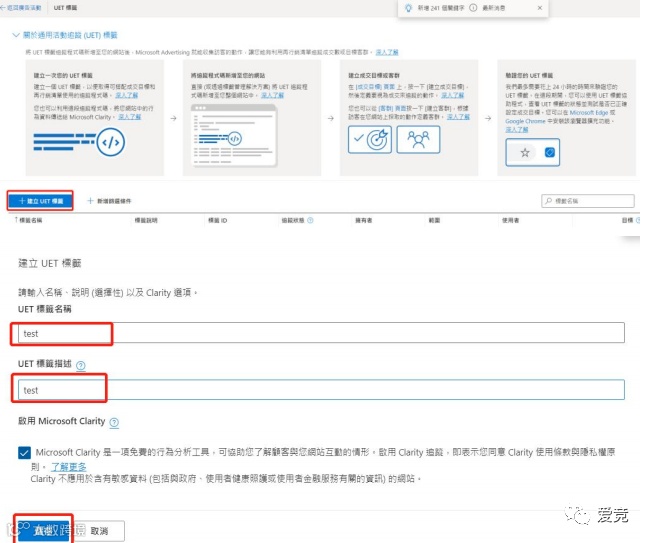649x543 pixels.
Task: Click the help icon beside 追蹤狀態
Action: [310, 220]
